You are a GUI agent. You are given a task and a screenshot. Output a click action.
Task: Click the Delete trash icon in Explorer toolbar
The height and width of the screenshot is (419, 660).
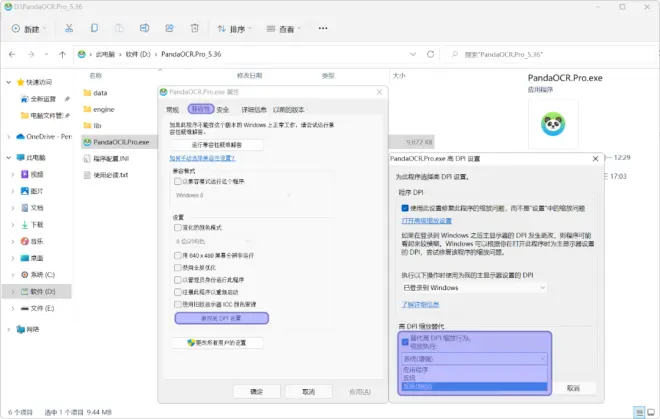click(x=194, y=28)
